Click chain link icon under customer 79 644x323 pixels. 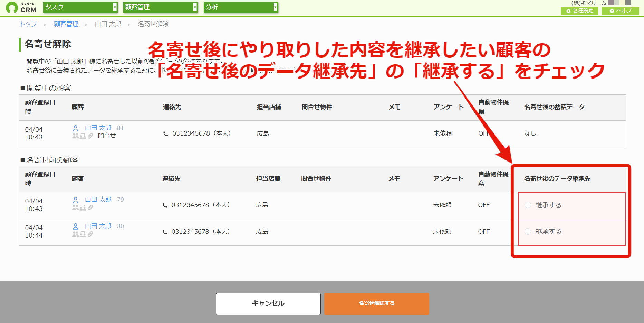pos(90,207)
